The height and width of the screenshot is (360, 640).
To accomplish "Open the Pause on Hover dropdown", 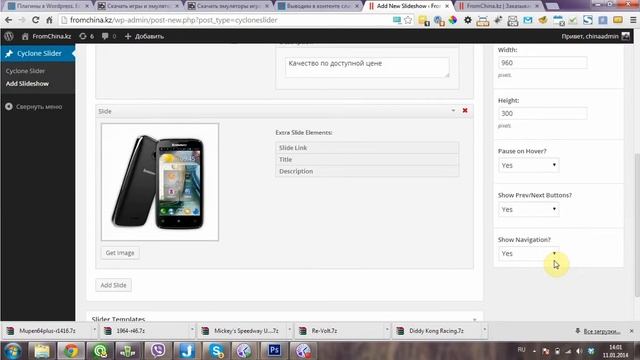I will coord(529,165).
